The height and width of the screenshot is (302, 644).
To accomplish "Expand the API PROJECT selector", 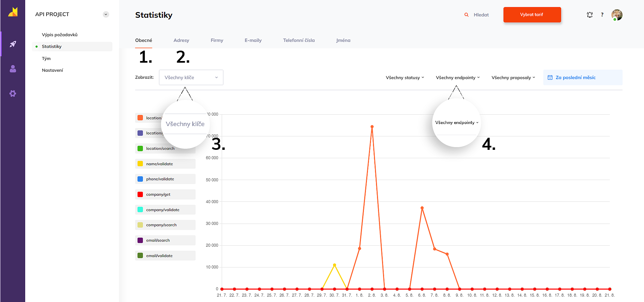I will 106,14.
